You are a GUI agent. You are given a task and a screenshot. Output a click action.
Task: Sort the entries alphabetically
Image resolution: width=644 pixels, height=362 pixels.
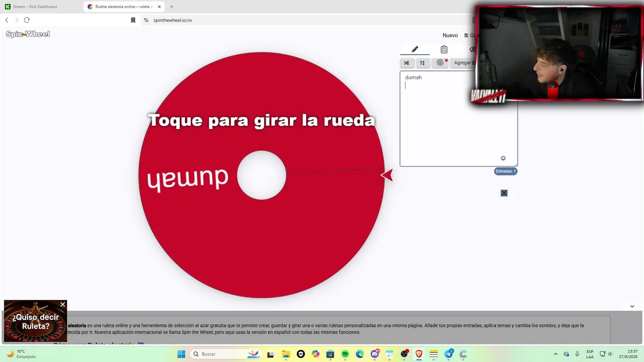pos(423,63)
